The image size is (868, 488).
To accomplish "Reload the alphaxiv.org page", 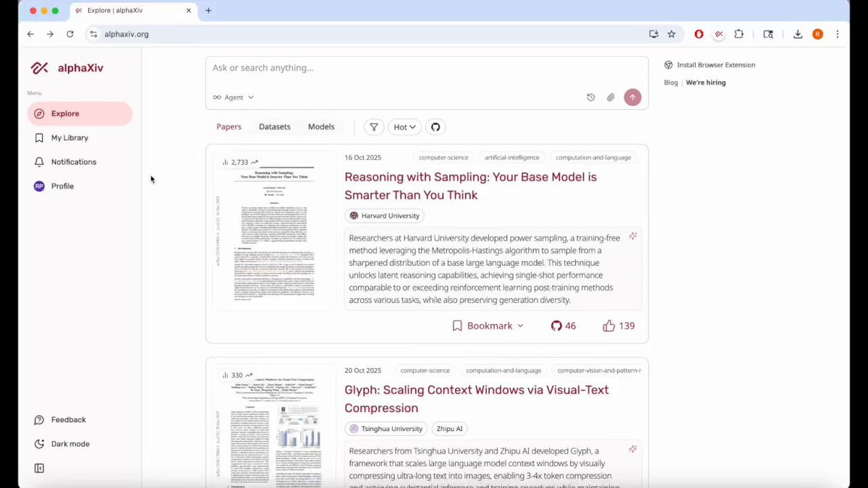I will pyautogui.click(x=70, y=34).
